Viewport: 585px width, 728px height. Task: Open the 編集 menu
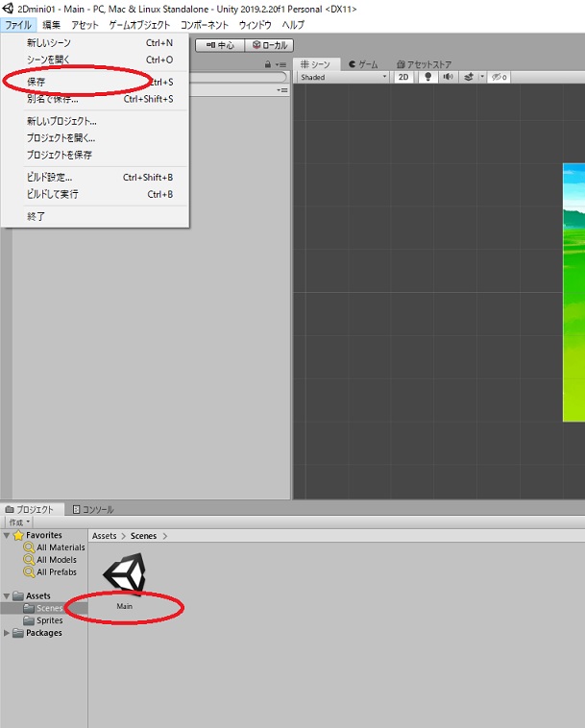click(51, 25)
